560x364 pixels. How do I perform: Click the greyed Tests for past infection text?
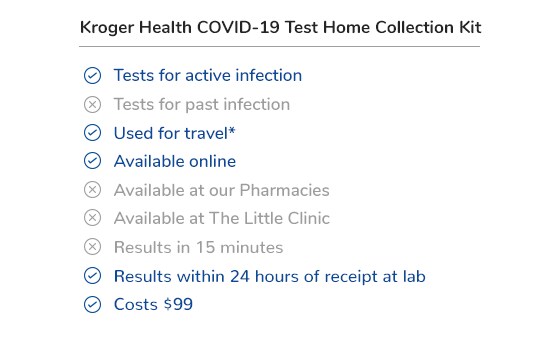pyautogui.click(x=202, y=105)
